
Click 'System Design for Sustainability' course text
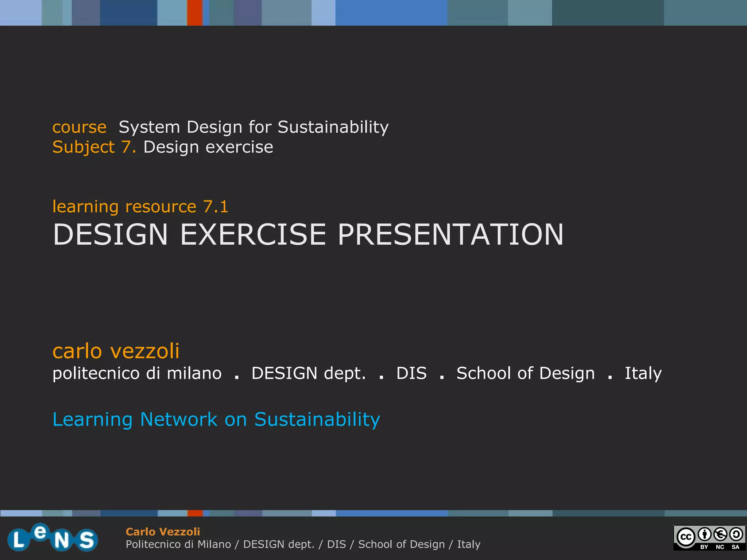253,127
